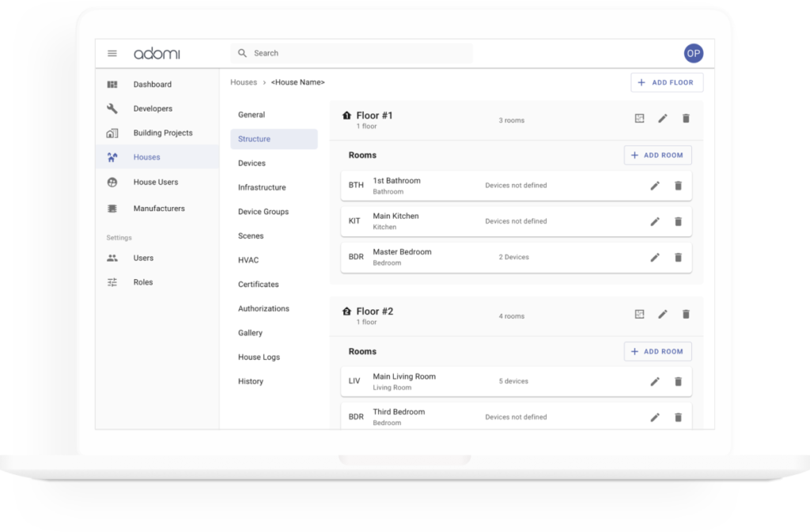
Task: Delete the 1st Bathroom room
Action: pyautogui.click(x=678, y=185)
